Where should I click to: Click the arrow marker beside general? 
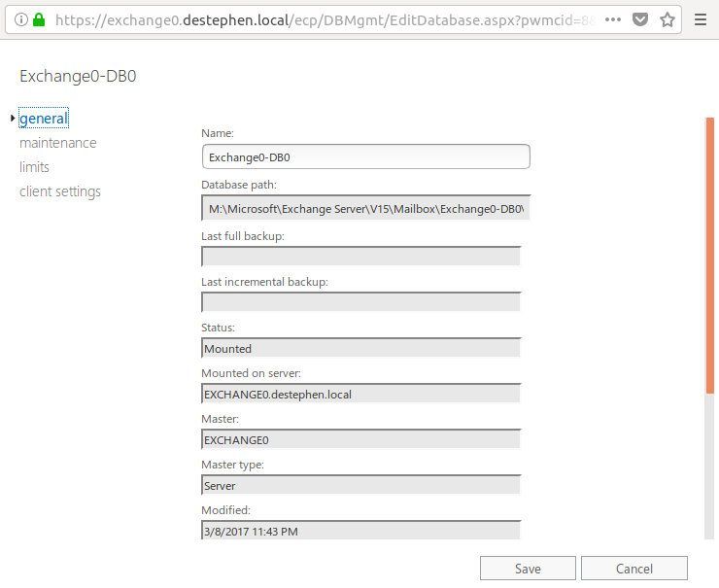(x=13, y=119)
